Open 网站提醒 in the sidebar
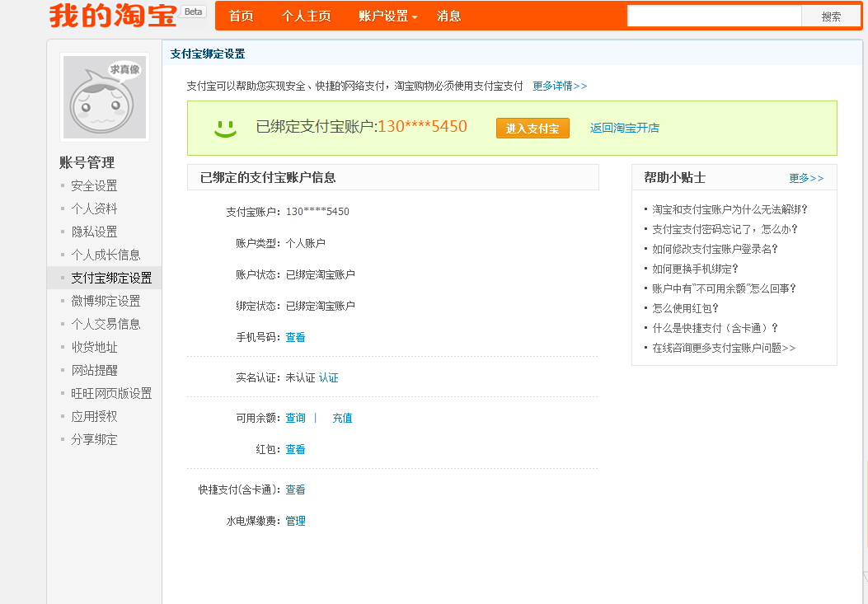Image resolution: width=868 pixels, height=604 pixels. tap(94, 370)
